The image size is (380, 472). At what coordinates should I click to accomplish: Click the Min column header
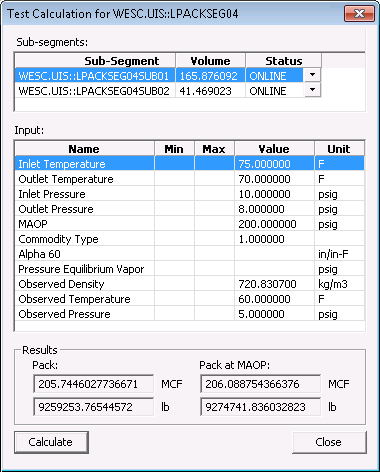click(174, 149)
